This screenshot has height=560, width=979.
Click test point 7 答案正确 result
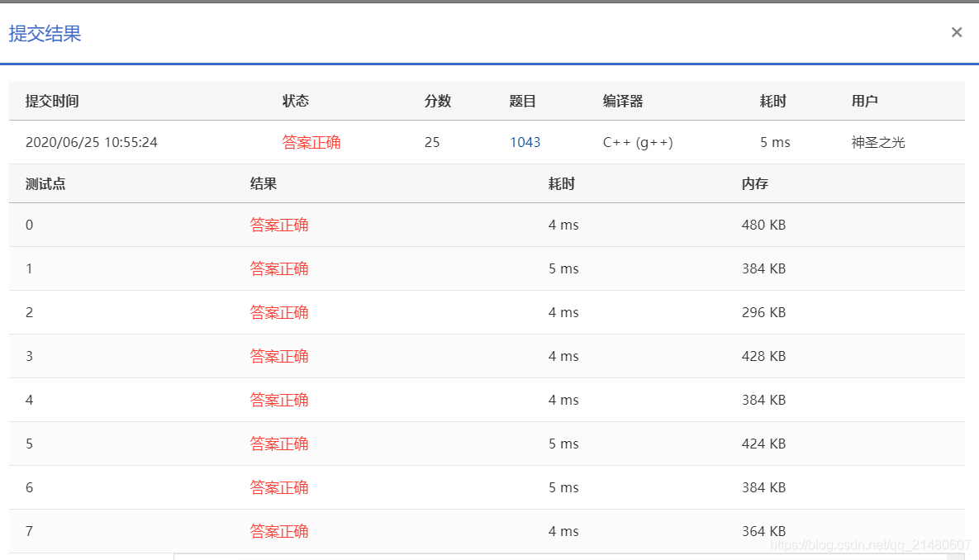tap(279, 530)
